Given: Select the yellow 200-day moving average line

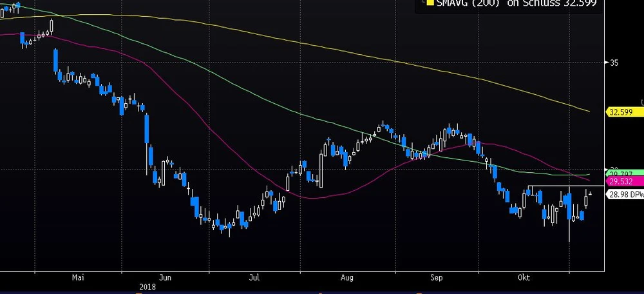Looking at the screenshot, I should pos(322,46).
